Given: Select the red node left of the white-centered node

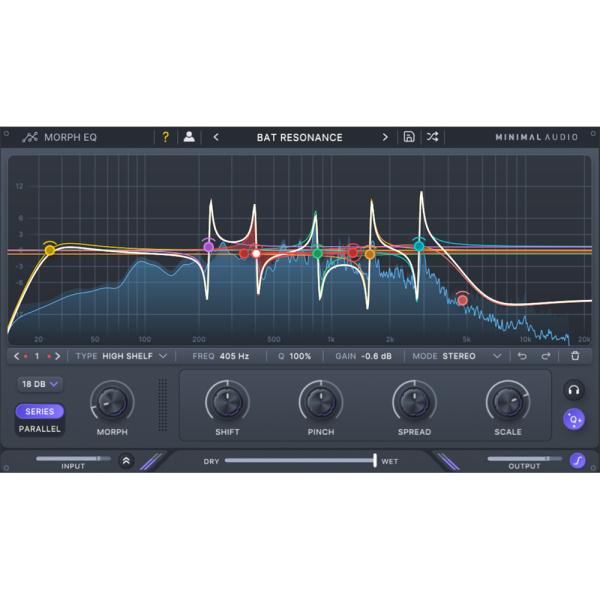Looking at the screenshot, I should pyautogui.click(x=244, y=253).
